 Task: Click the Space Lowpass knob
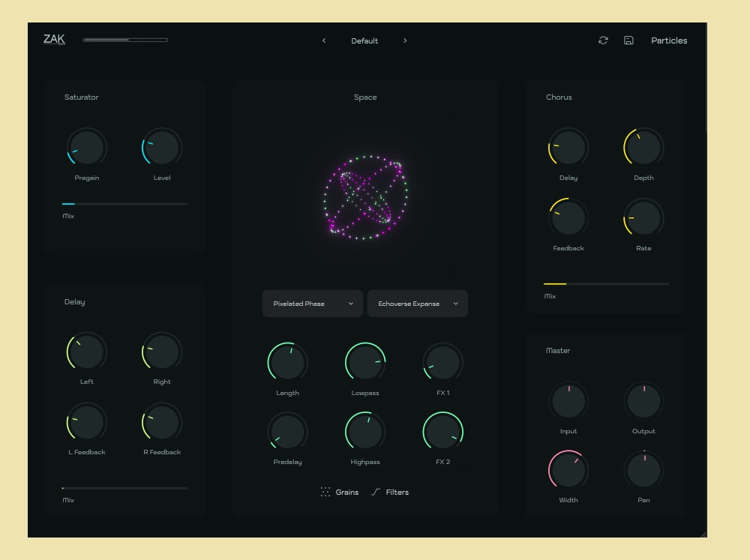click(365, 363)
